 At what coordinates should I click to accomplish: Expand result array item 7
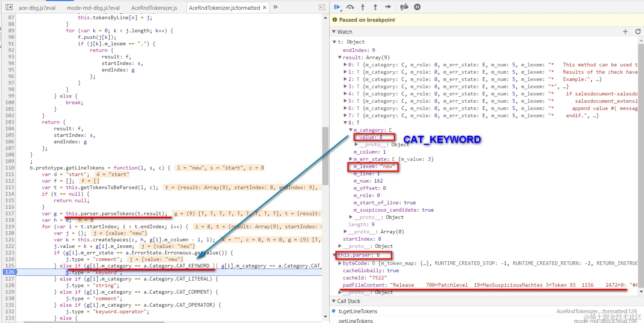pyautogui.click(x=345, y=115)
